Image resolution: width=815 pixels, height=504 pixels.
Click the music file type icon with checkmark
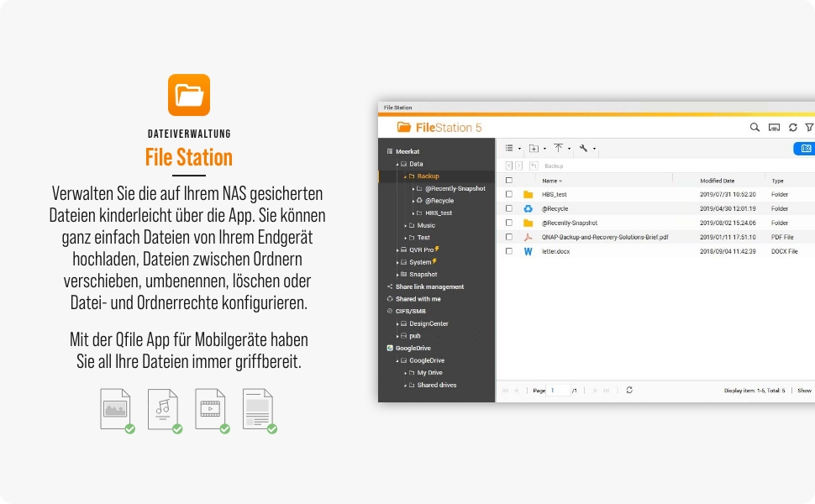tap(164, 411)
